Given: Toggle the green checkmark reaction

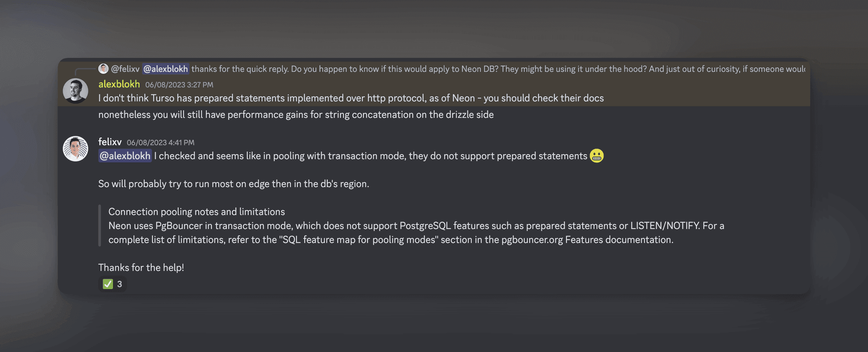Looking at the screenshot, I should click(108, 284).
